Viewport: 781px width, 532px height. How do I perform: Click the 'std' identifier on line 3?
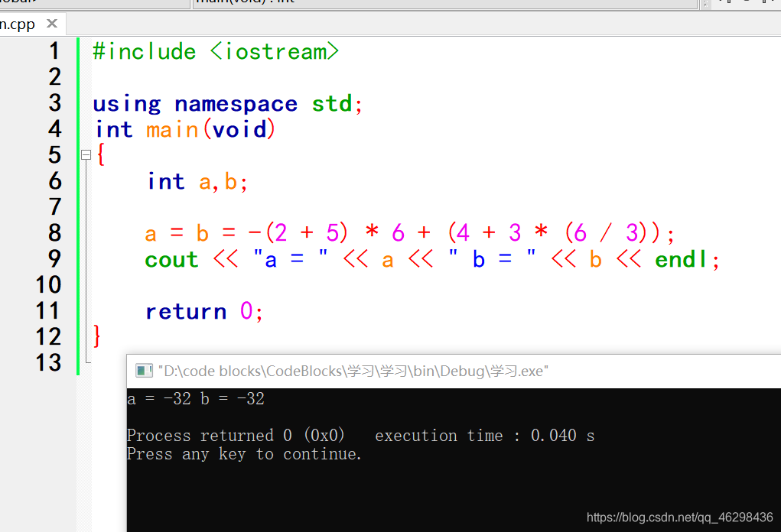click(x=332, y=103)
